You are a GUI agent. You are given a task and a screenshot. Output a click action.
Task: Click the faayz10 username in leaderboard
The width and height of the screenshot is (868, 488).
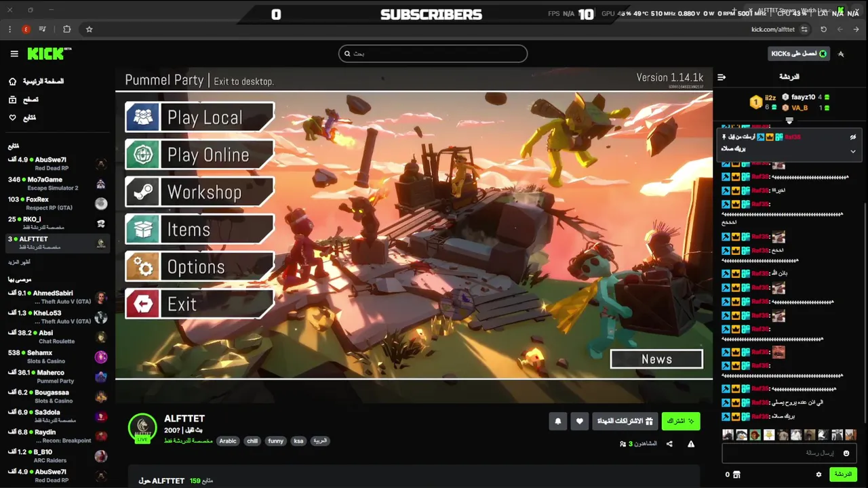point(803,97)
